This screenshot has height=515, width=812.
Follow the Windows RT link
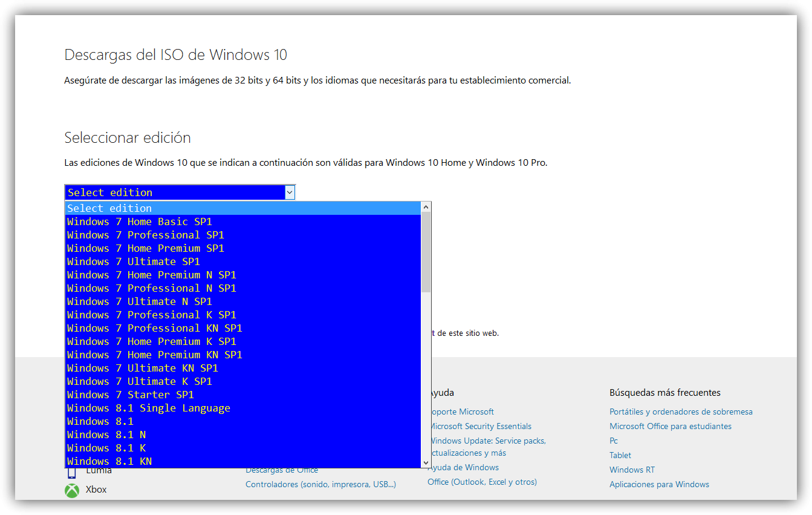632,470
